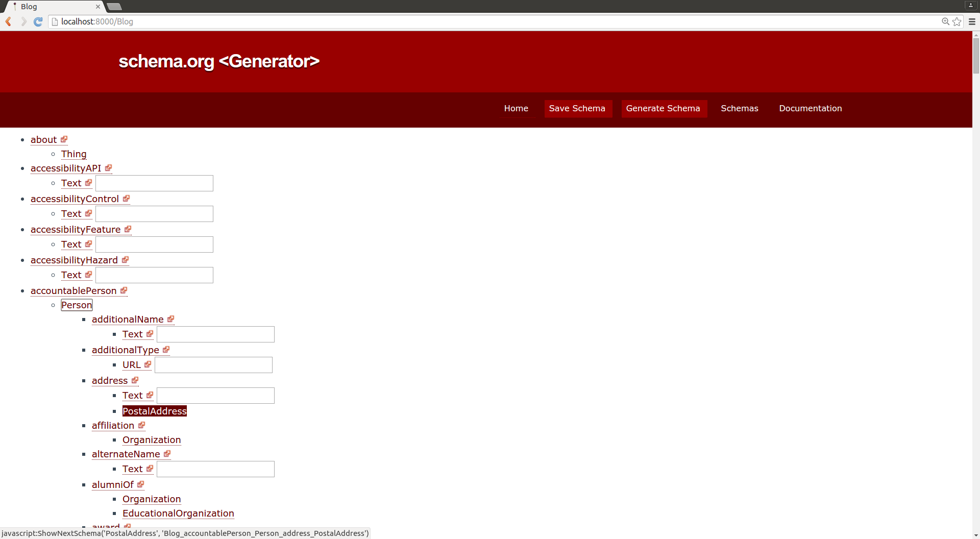Focus the additionalType URL input field
This screenshot has height=539, width=980.
click(x=213, y=365)
